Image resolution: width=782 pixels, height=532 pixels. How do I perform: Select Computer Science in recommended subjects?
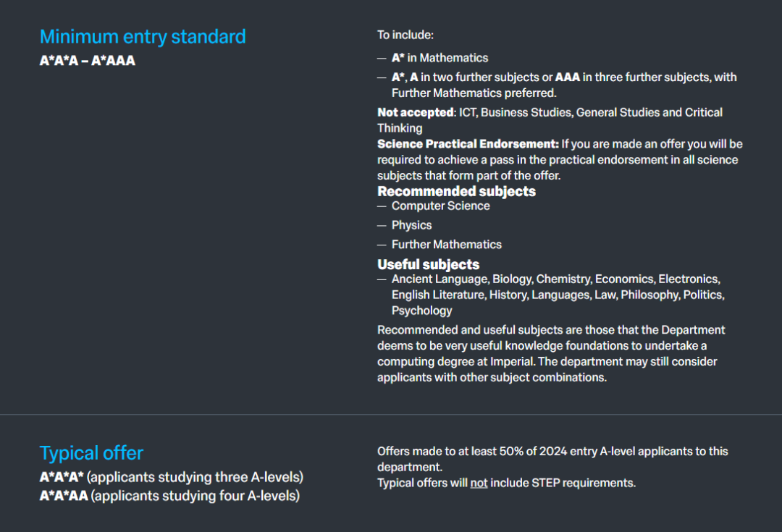point(440,206)
